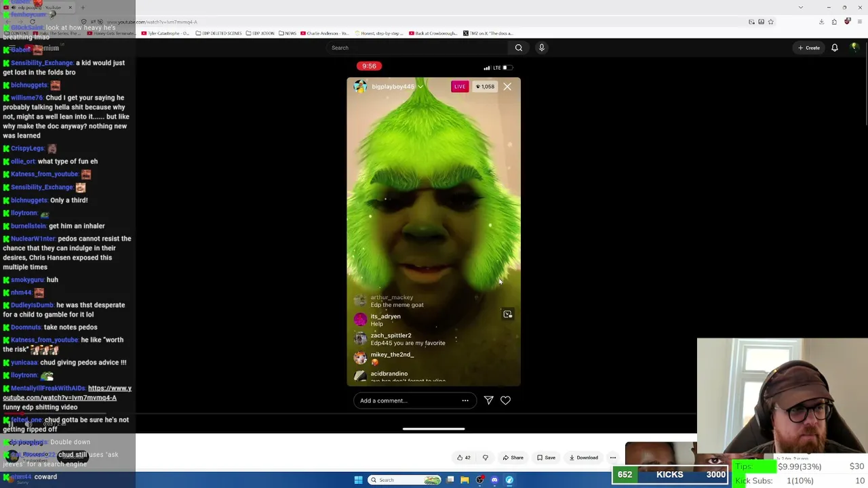Open bigplayboy445 profile picture
Viewport: 868px width, 488px height.
360,87
